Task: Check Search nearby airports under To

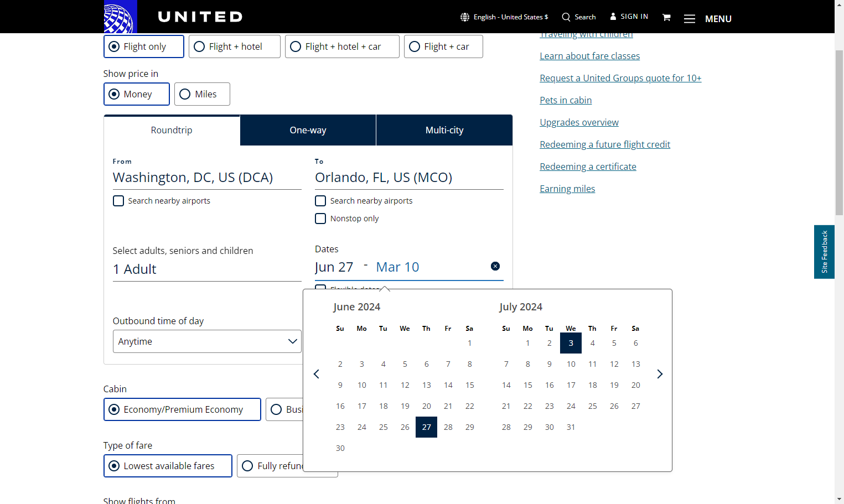Action: (x=320, y=201)
